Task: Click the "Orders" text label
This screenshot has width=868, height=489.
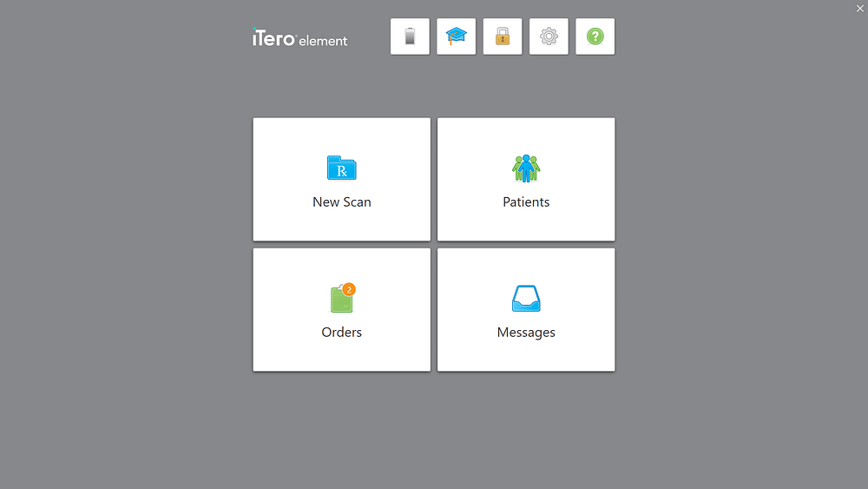Action: click(341, 333)
